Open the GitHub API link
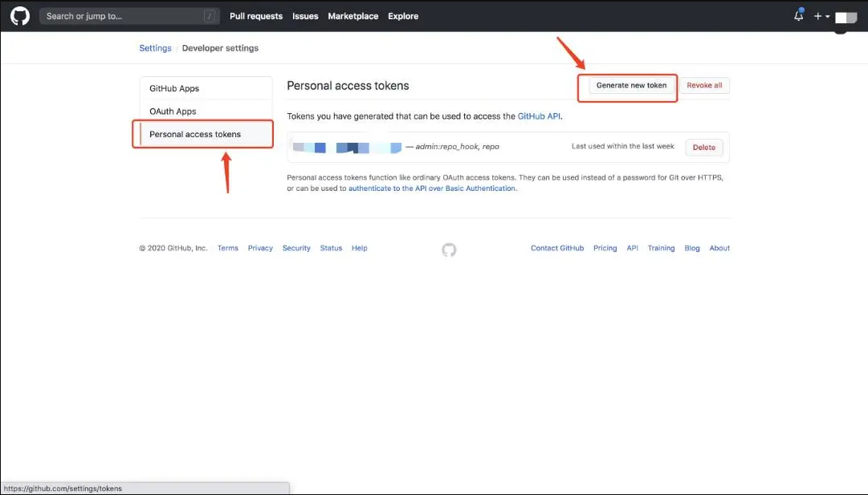 [540, 116]
